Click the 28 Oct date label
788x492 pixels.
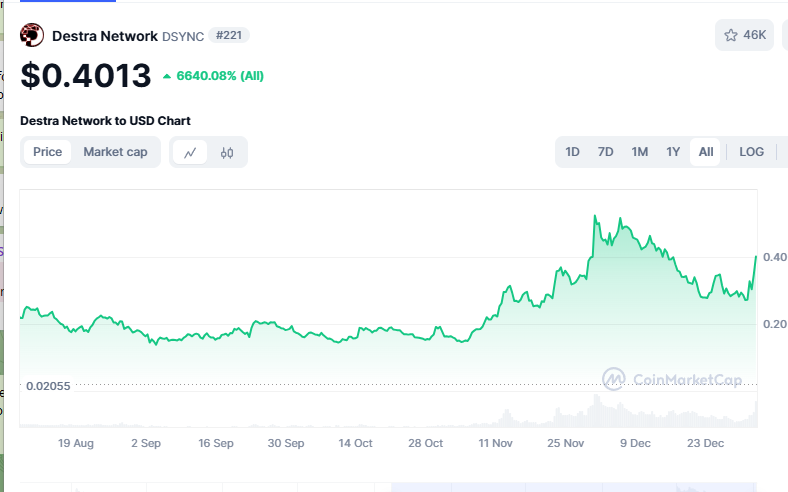426,443
